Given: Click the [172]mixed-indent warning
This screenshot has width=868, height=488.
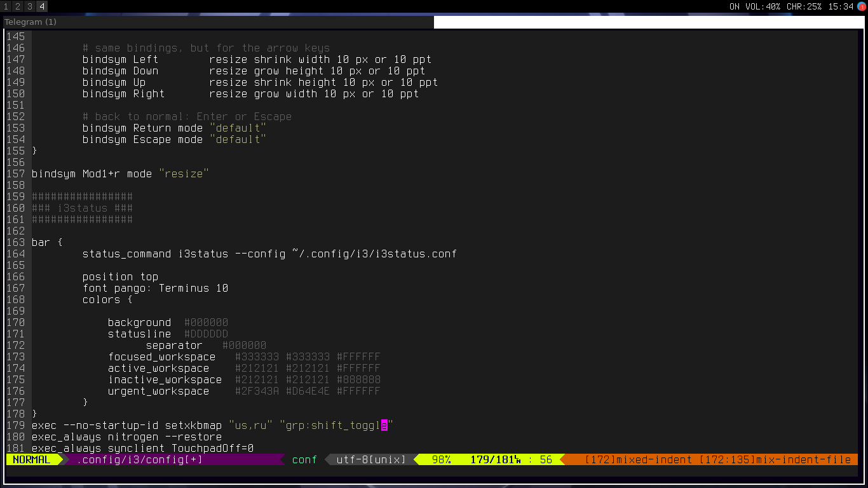Looking at the screenshot, I should pos(638,459).
